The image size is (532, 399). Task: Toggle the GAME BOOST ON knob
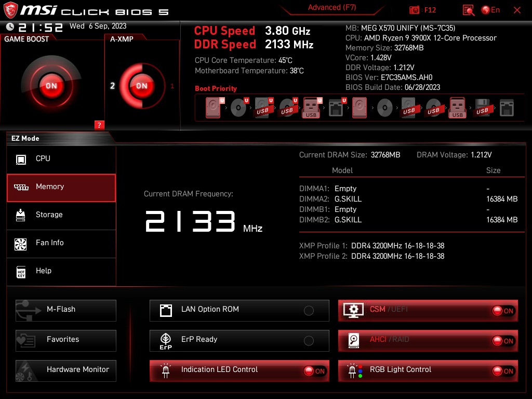(51, 86)
